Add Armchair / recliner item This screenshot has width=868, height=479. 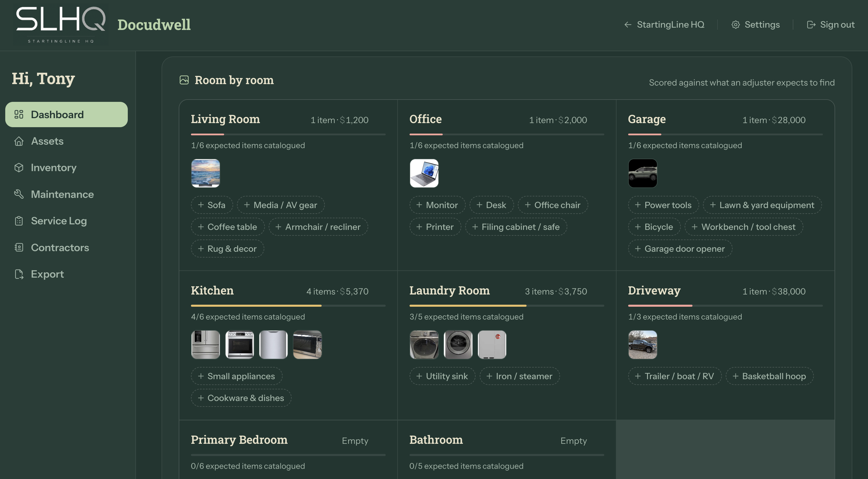coord(318,227)
